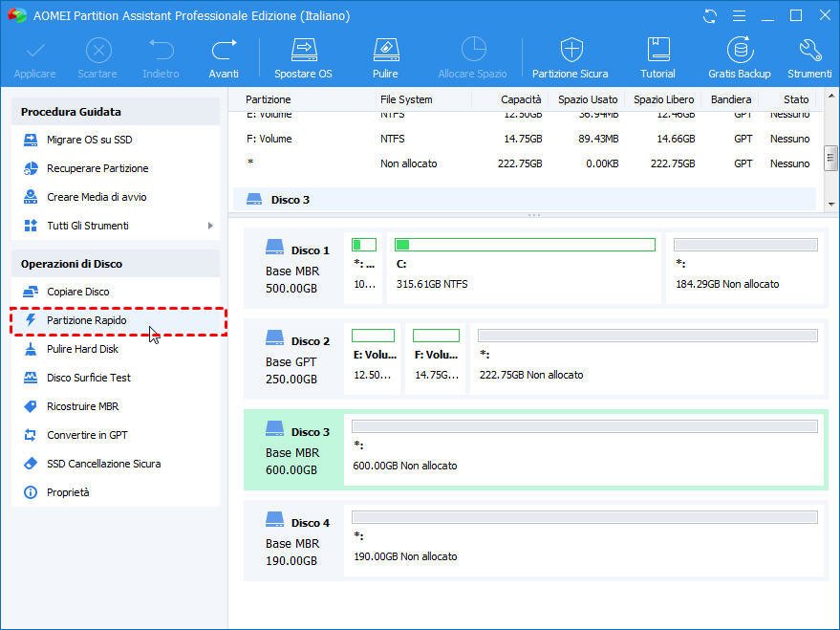The height and width of the screenshot is (630, 840).
Task: Select Copiare Disco operation
Action: pos(116,292)
